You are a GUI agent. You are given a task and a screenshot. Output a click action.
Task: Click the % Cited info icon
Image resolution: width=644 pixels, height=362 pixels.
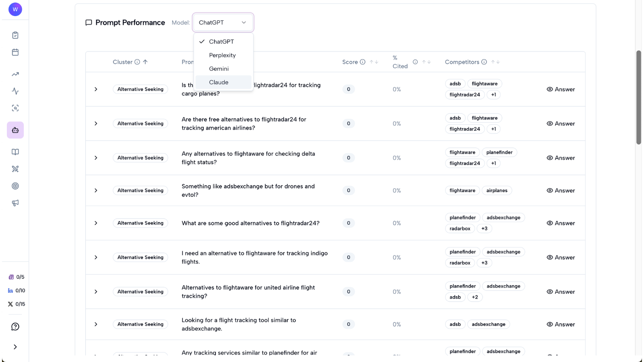[415, 62]
